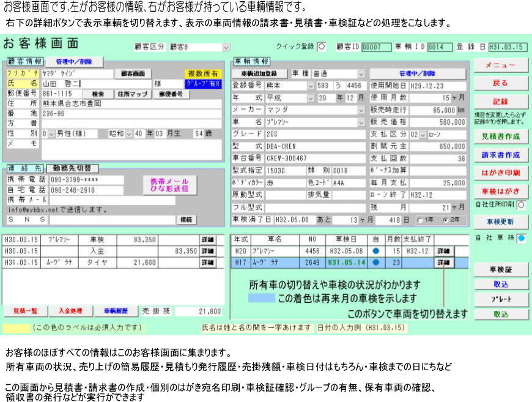Open the 車検証 button
The image size is (532, 402).
tap(501, 270)
